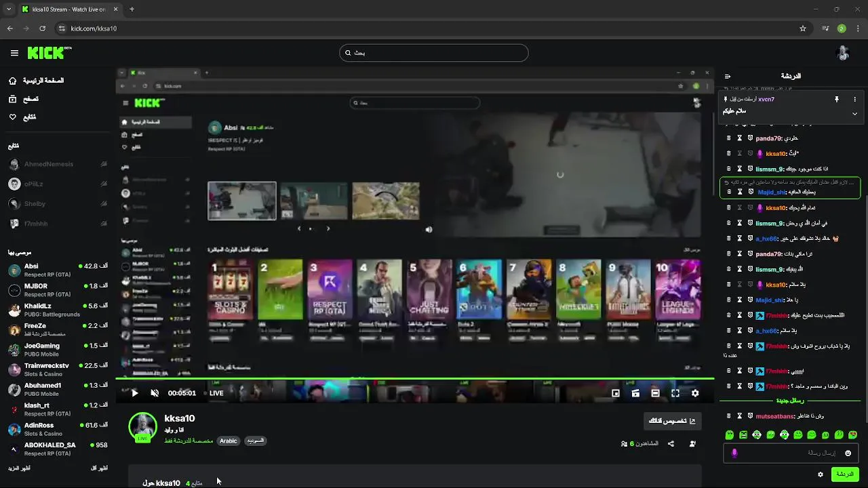The height and width of the screenshot is (488, 868).
Task: Open the hamburger menu beside Kick logo
Action: click(x=14, y=53)
